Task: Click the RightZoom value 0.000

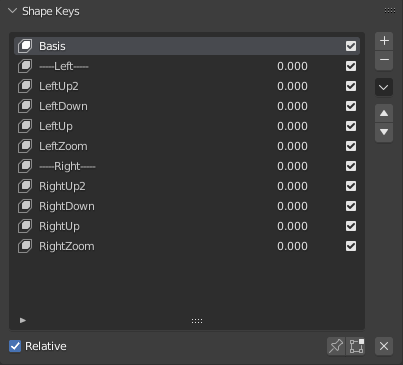Action: coord(292,246)
